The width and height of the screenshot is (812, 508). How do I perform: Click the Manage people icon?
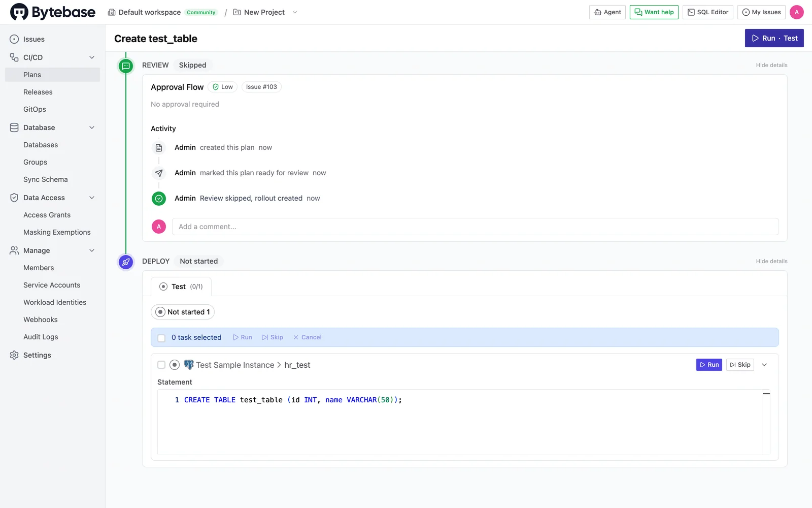[x=14, y=250]
